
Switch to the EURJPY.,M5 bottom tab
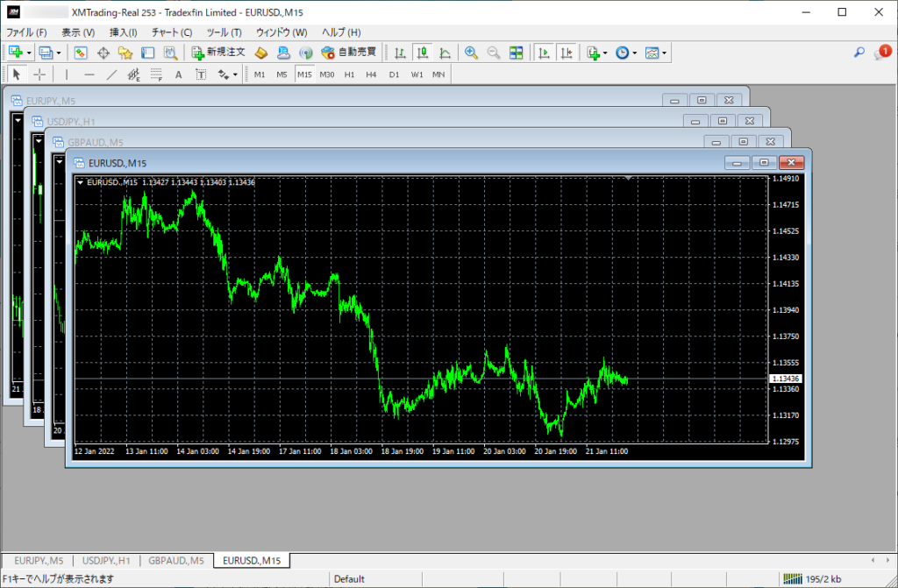[39, 561]
